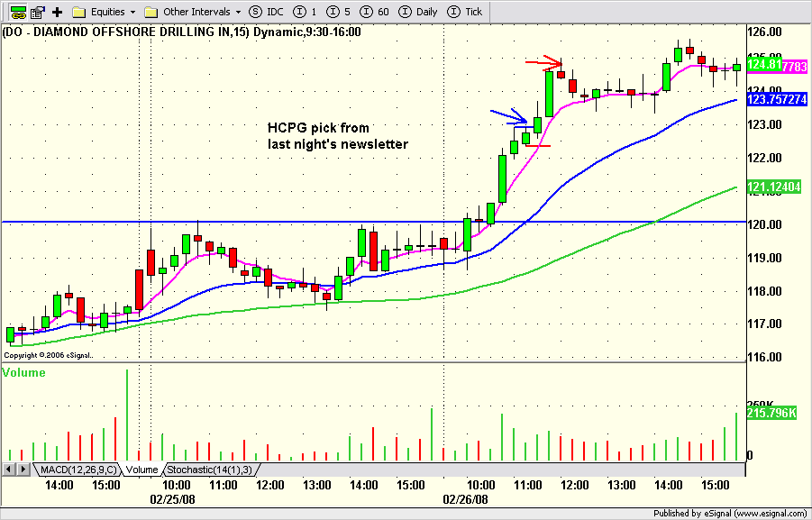Open the MACD(12,26,9,C) study tab
812x520 pixels.
coord(77,470)
